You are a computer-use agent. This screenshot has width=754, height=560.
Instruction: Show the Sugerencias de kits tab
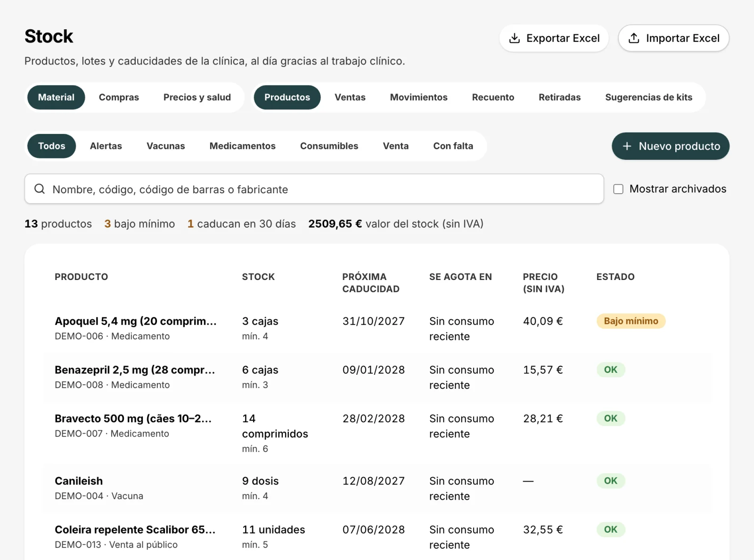tap(649, 97)
